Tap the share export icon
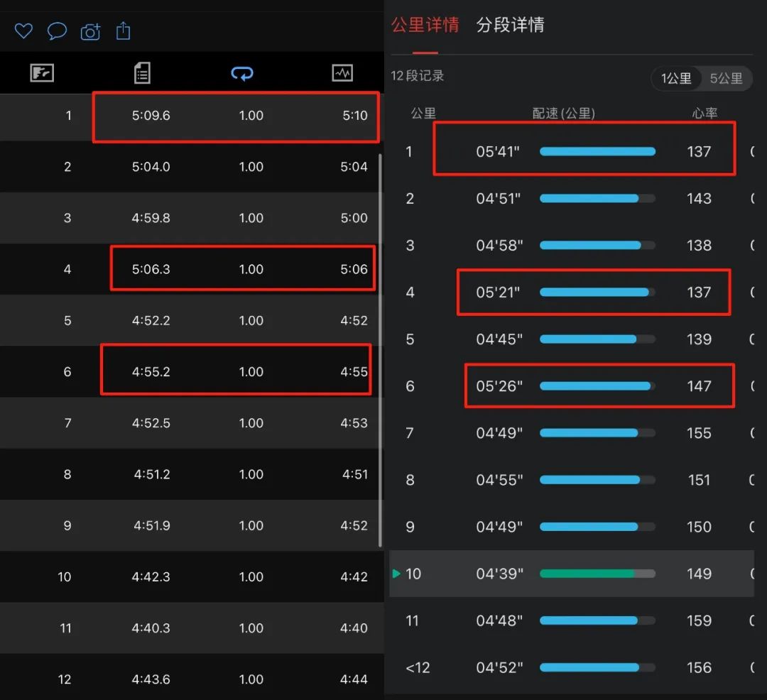 coord(124,31)
